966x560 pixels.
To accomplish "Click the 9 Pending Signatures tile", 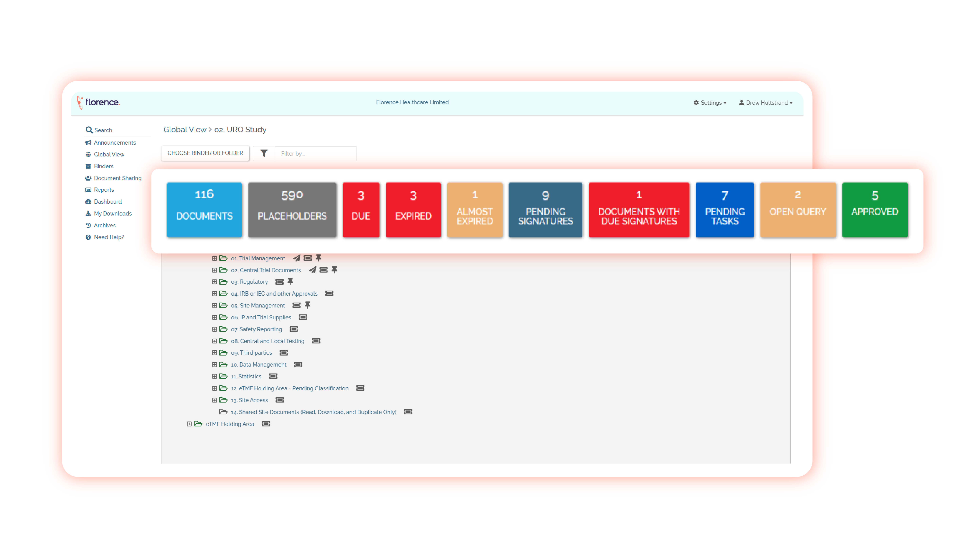I will point(545,210).
